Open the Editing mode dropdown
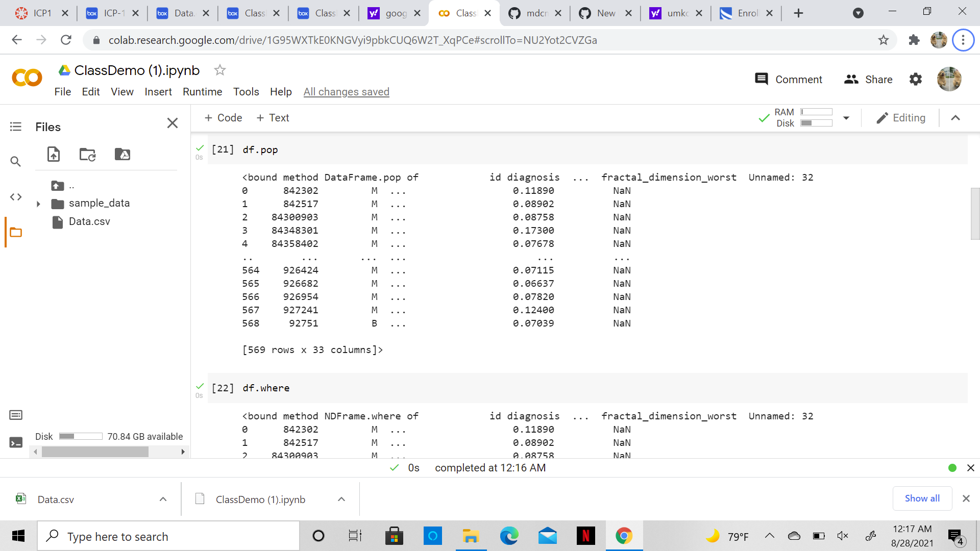 click(x=901, y=118)
